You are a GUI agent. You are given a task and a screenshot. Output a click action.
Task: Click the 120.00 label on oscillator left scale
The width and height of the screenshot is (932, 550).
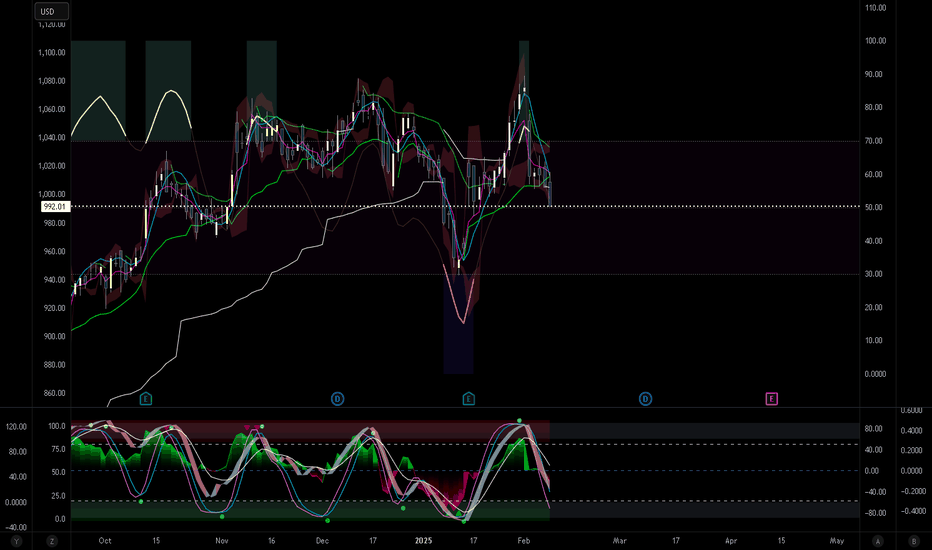pos(16,426)
